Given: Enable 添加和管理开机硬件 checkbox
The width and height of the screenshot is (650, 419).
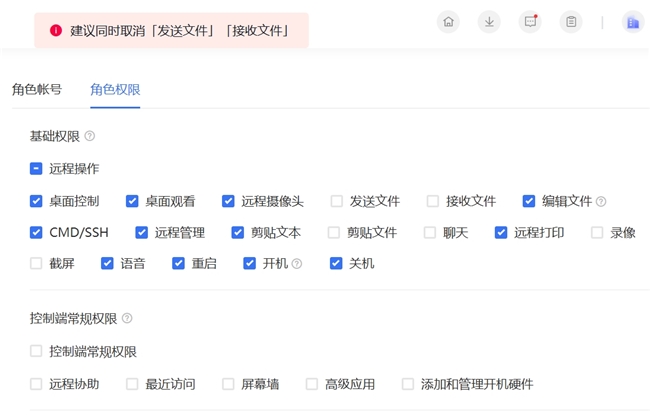Looking at the screenshot, I should pos(408,384).
